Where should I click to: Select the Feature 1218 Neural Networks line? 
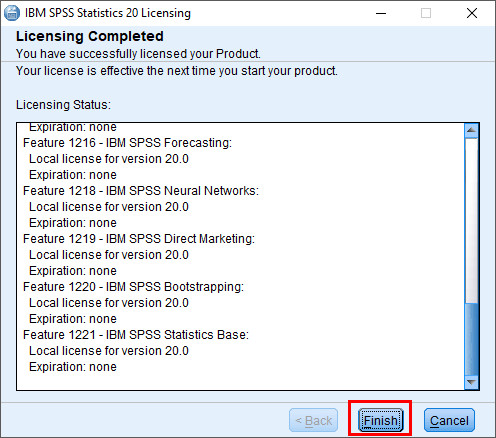click(141, 191)
